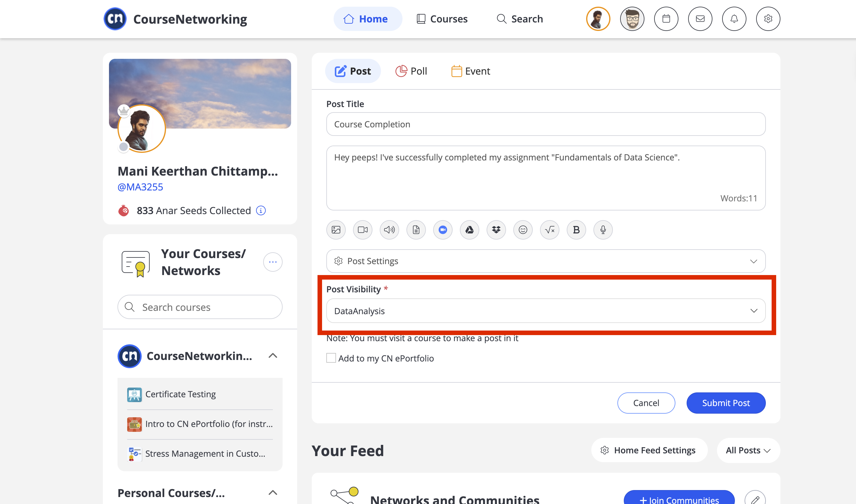Click the Cancel button
Screen dimensions: 856x504
pyautogui.click(x=646, y=403)
